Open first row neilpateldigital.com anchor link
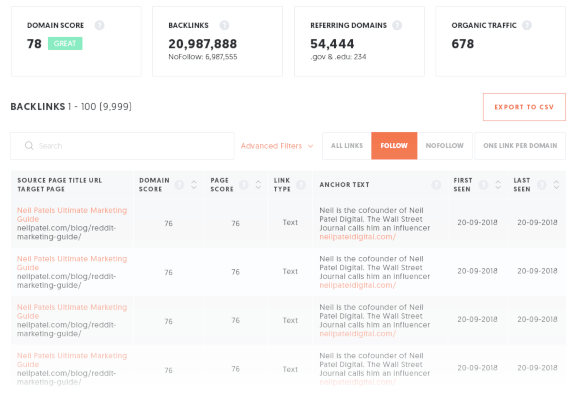This screenshot has height=403, width=574. point(358,237)
